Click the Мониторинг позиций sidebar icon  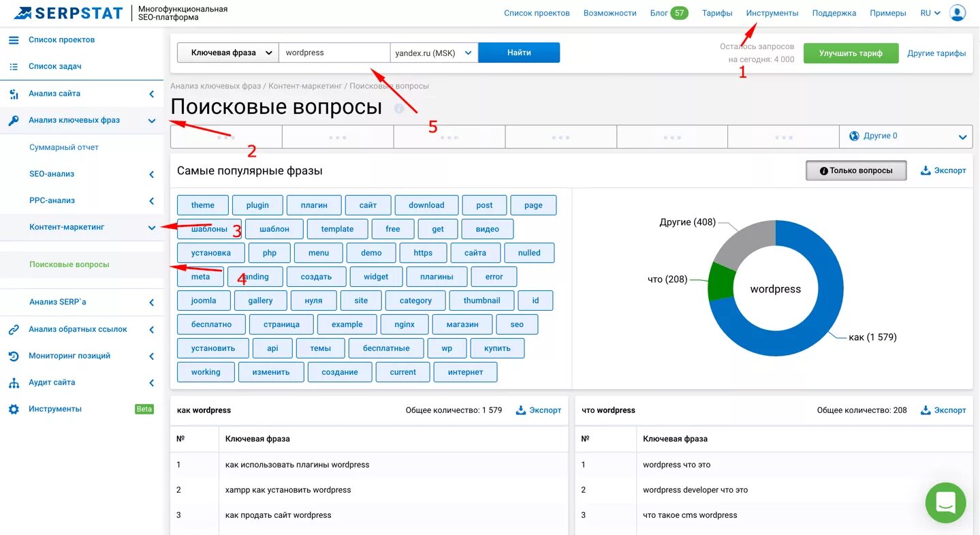pyautogui.click(x=14, y=356)
